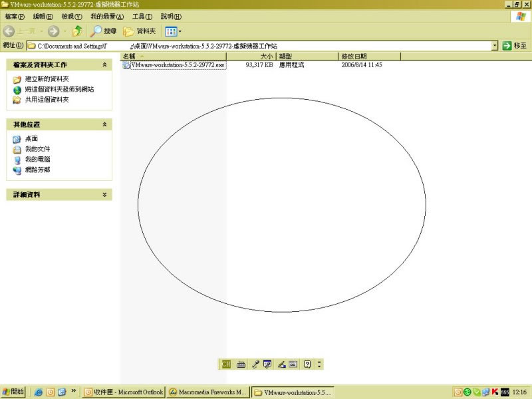The image size is (532, 399).
Task: Collapse the 檔案及資料夾工作 panel
Action: [105, 65]
